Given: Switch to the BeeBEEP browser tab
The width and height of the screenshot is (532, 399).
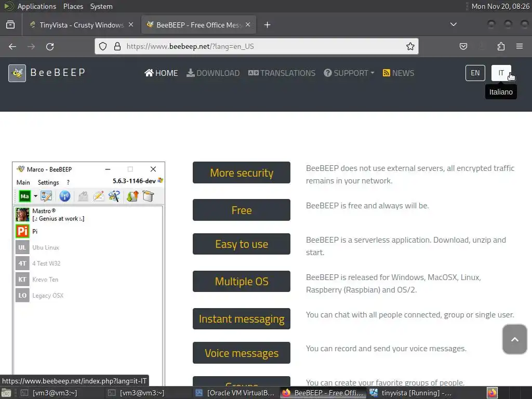Looking at the screenshot, I should [x=198, y=25].
